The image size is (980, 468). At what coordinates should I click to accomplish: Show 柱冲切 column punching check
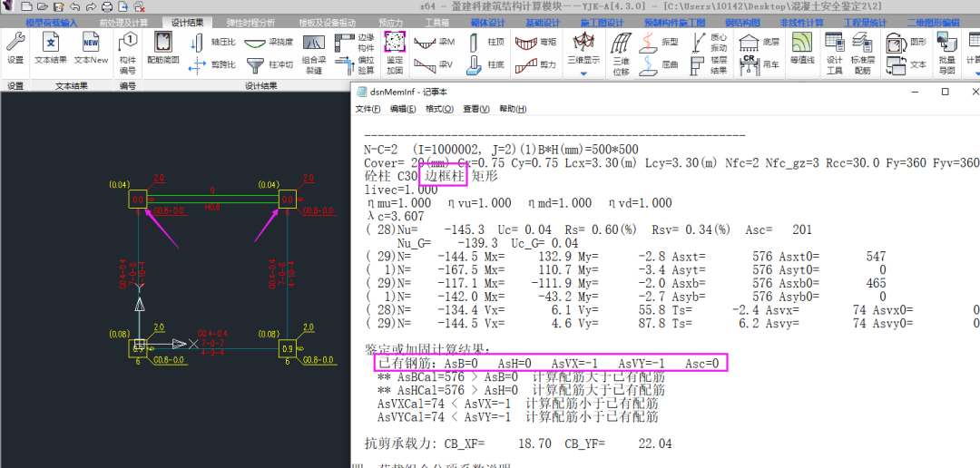click(269, 64)
